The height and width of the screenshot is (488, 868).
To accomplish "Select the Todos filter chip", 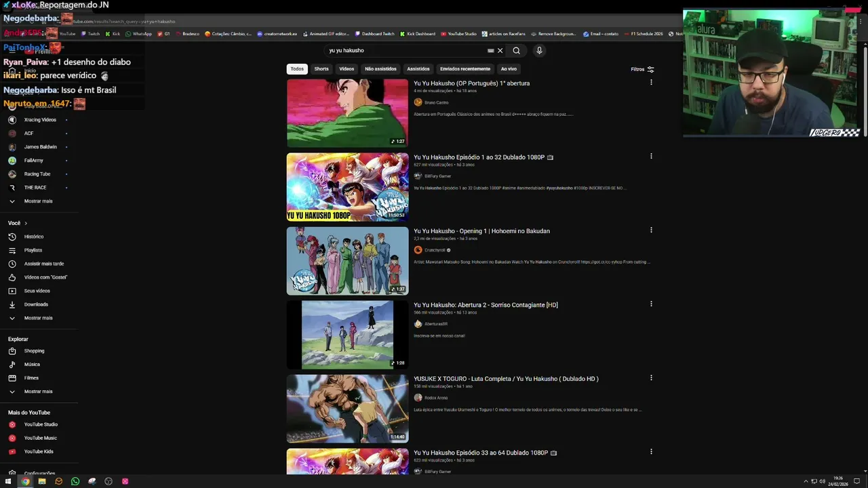I will pyautogui.click(x=297, y=68).
